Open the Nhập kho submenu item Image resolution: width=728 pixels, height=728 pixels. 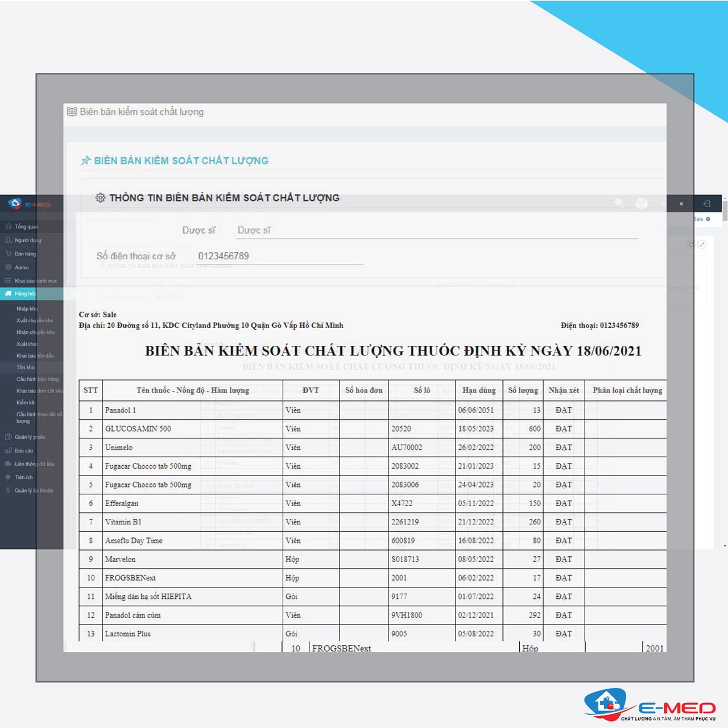point(27,309)
